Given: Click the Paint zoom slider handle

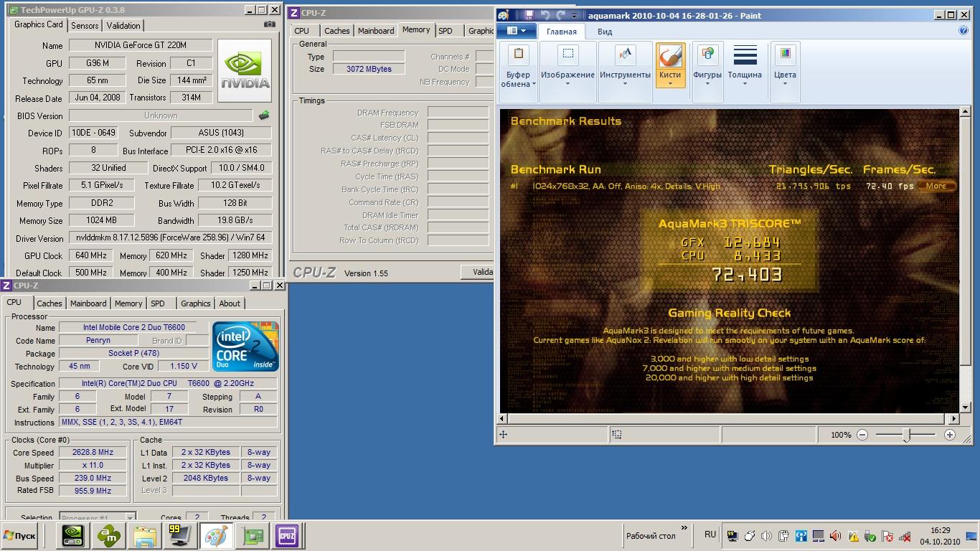Looking at the screenshot, I should tap(907, 435).
